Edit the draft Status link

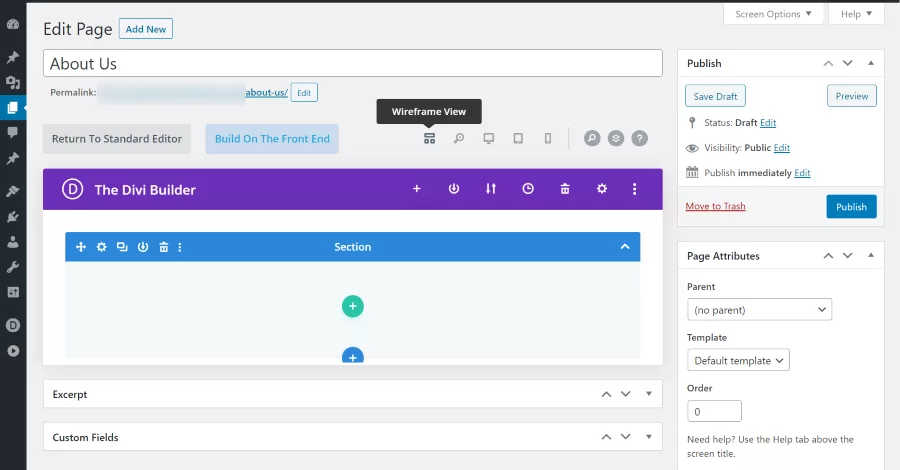(x=768, y=123)
